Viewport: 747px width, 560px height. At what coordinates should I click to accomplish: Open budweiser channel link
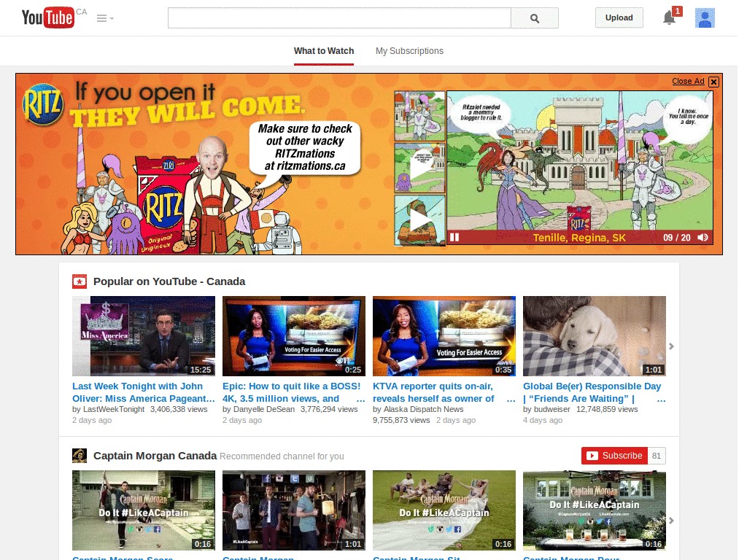[552, 410]
